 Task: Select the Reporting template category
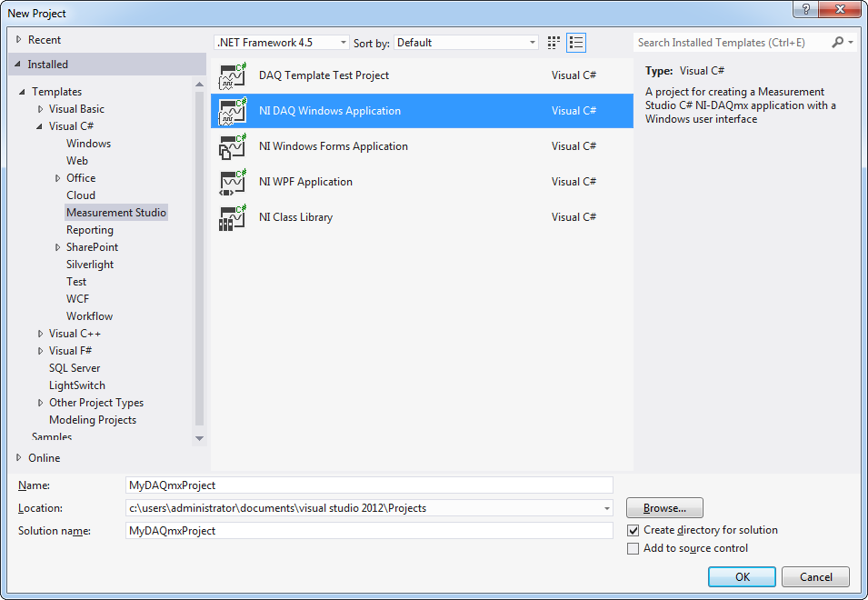click(x=90, y=230)
